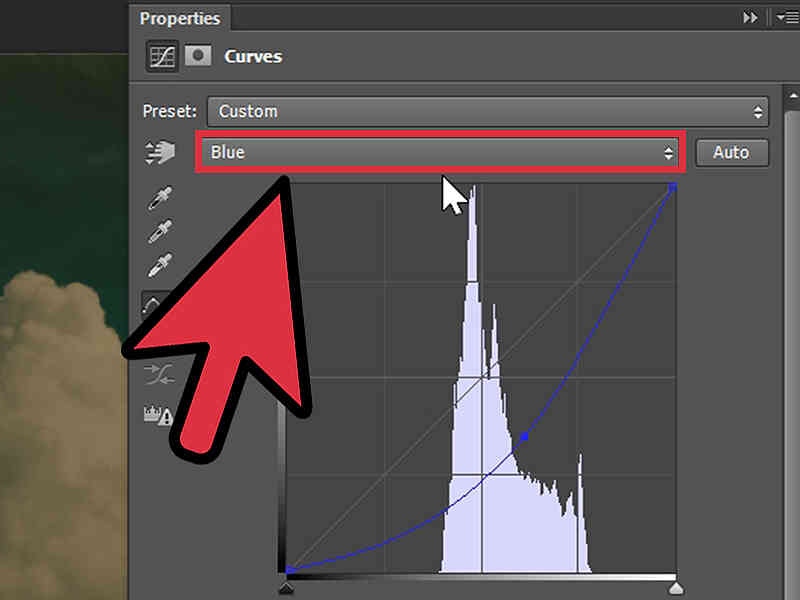The width and height of the screenshot is (800, 600).
Task: Click the white point input slider triangle
Action: (677, 589)
